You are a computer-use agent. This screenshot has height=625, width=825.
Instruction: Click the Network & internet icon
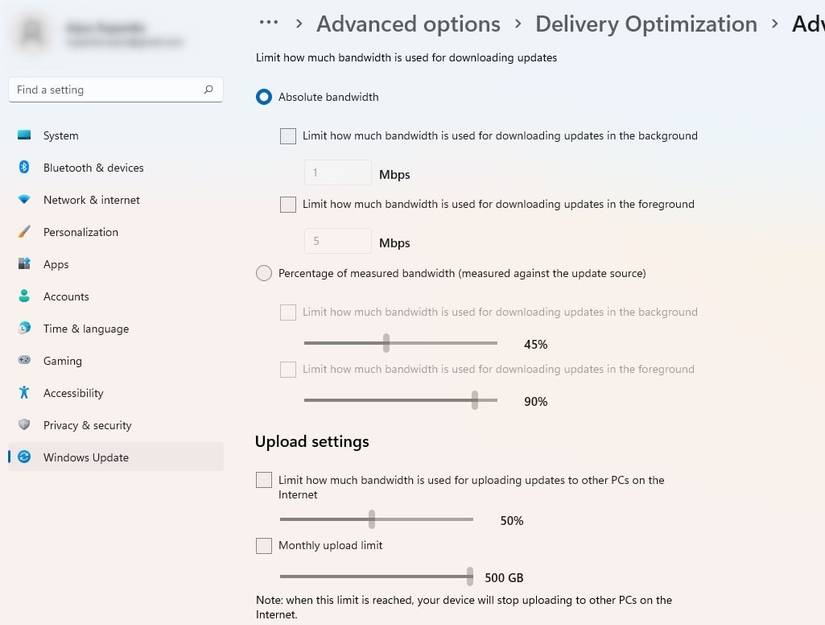coord(24,200)
